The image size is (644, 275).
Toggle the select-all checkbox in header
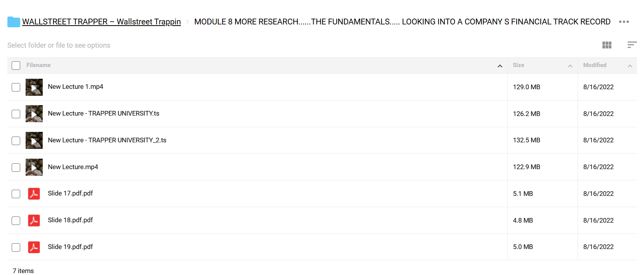16,66
